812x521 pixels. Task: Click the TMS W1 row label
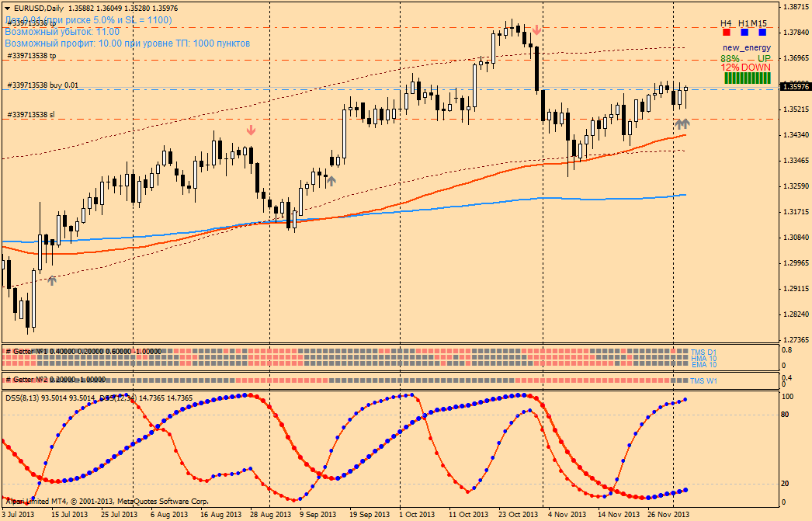tap(703, 380)
